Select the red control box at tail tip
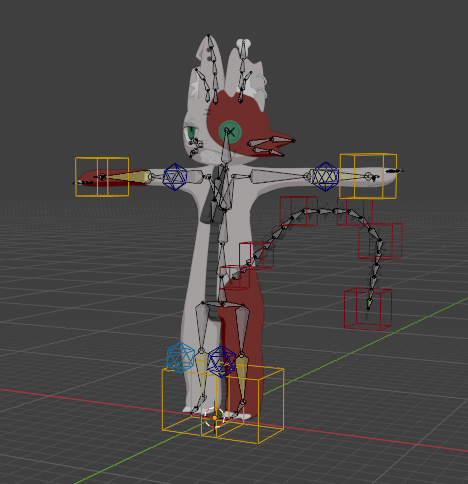Image resolution: width=468 pixels, height=484 pixels. pyautogui.click(x=368, y=309)
